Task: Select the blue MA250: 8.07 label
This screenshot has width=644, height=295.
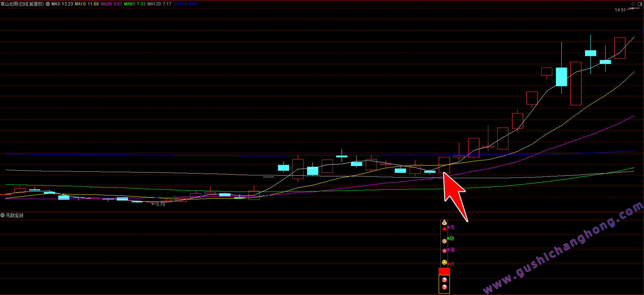Action: (185, 4)
